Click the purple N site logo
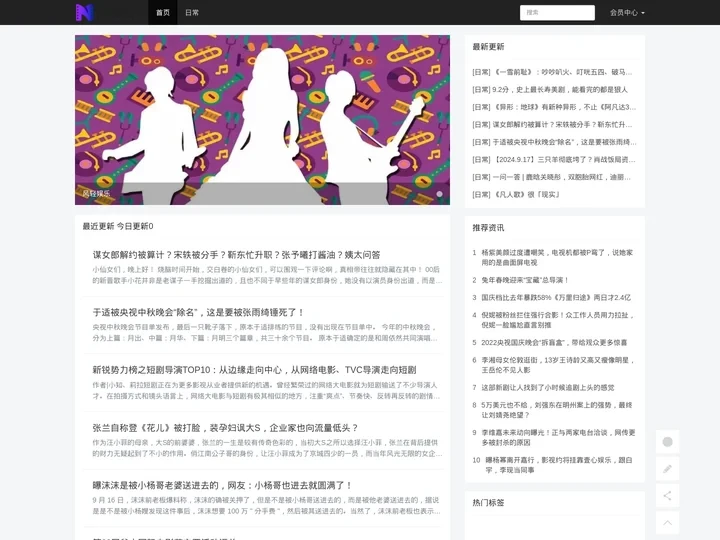The width and height of the screenshot is (720, 540). pyautogui.click(x=84, y=12)
